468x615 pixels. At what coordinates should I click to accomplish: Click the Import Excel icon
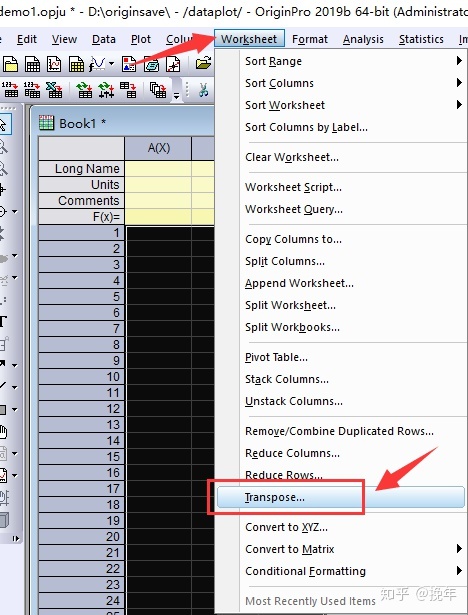[x=54, y=90]
